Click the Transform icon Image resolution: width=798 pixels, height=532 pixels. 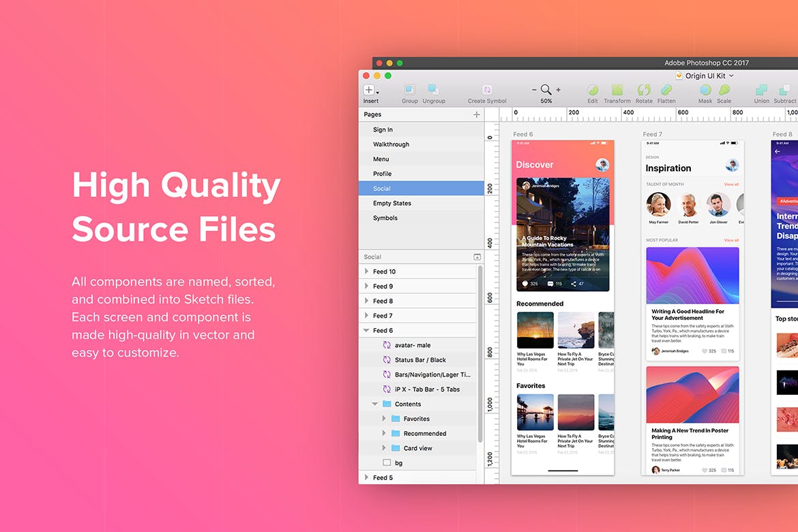tap(617, 91)
